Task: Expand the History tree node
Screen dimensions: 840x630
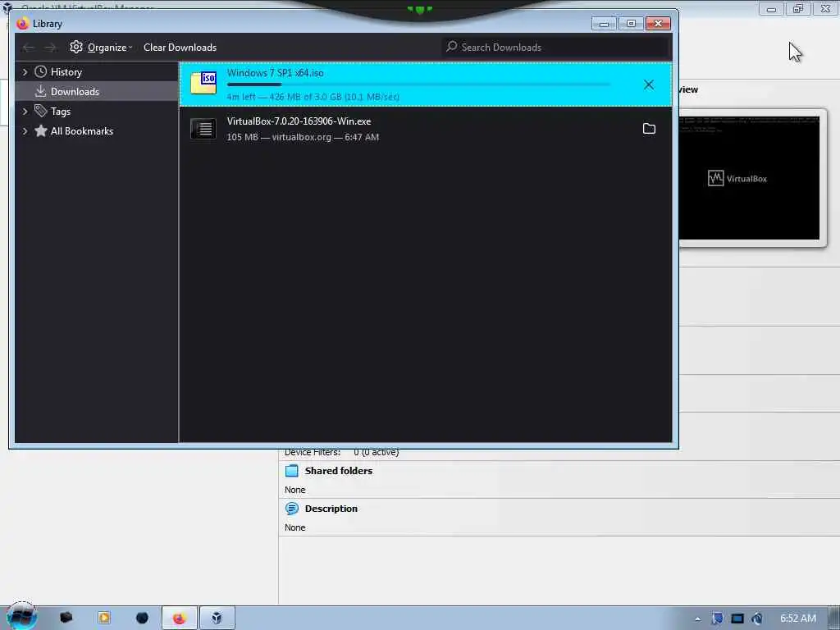Action: (x=25, y=72)
